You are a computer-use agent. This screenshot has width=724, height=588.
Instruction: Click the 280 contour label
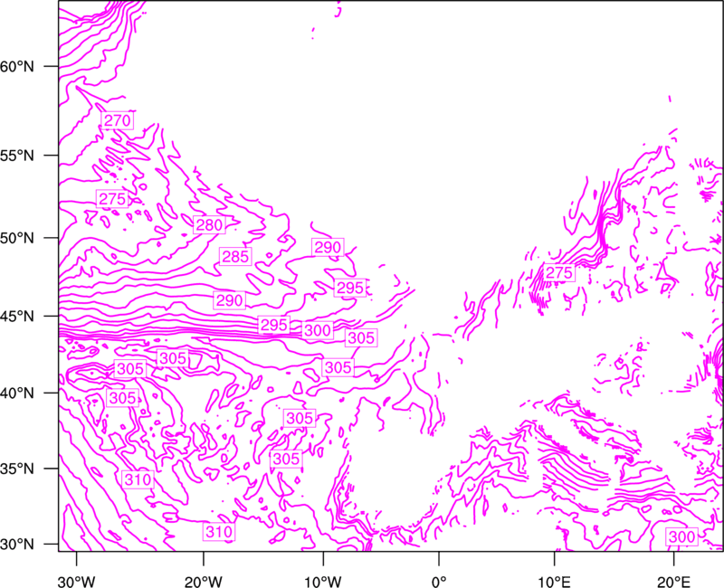click(x=209, y=224)
